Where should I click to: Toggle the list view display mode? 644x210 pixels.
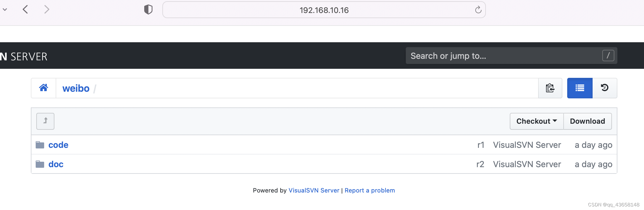click(580, 88)
